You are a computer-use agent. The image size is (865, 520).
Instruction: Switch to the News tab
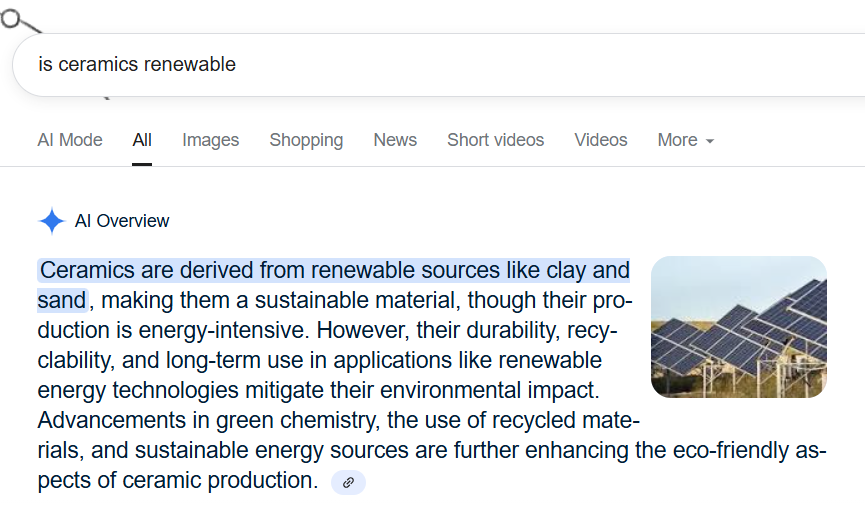[395, 140]
